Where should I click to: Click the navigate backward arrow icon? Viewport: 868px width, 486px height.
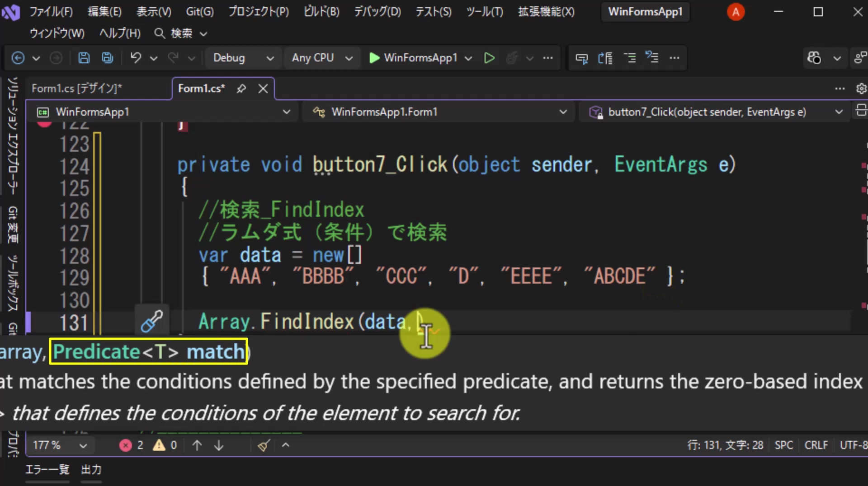point(18,58)
